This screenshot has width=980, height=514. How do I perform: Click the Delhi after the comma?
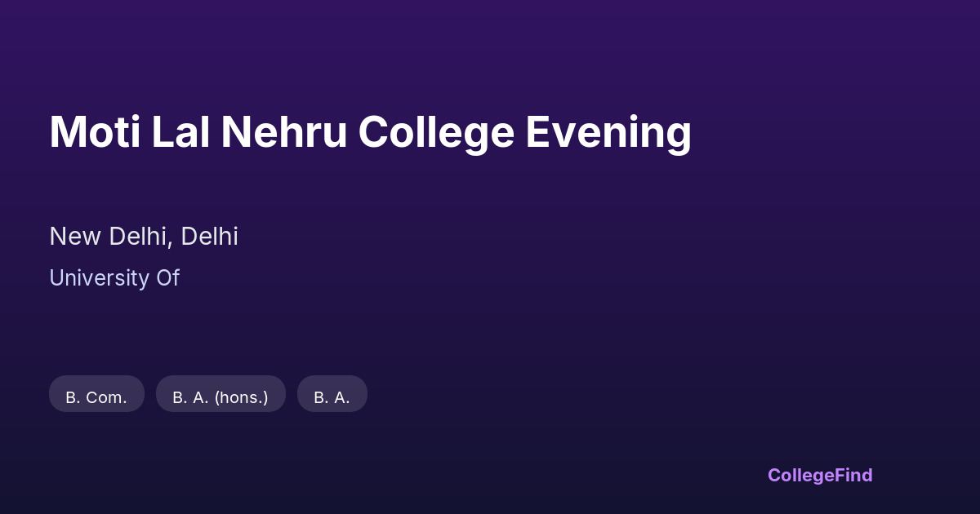click(209, 237)
